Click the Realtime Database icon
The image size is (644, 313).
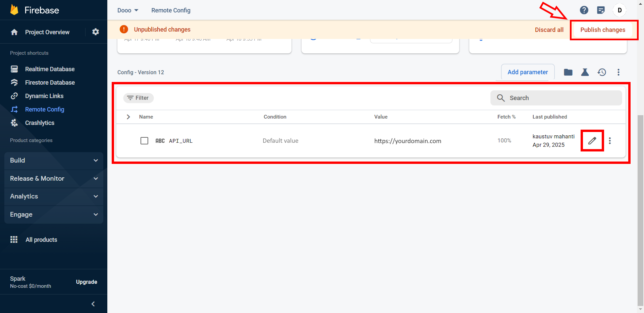(14, 69)
